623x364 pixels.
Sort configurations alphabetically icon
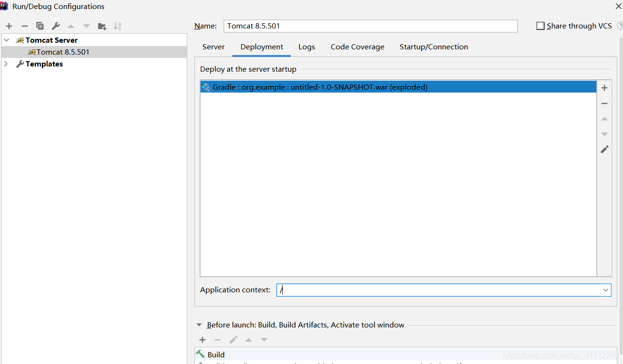pos(117,26)
